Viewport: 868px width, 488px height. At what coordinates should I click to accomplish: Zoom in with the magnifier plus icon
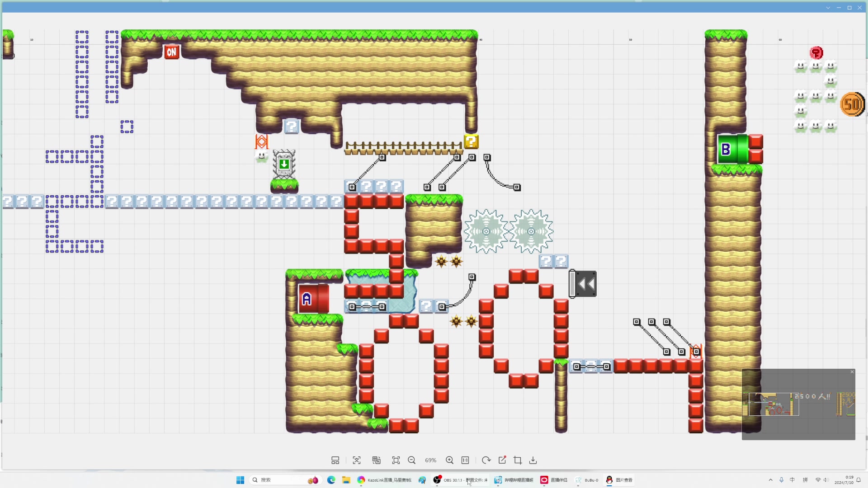click(449, 460)
